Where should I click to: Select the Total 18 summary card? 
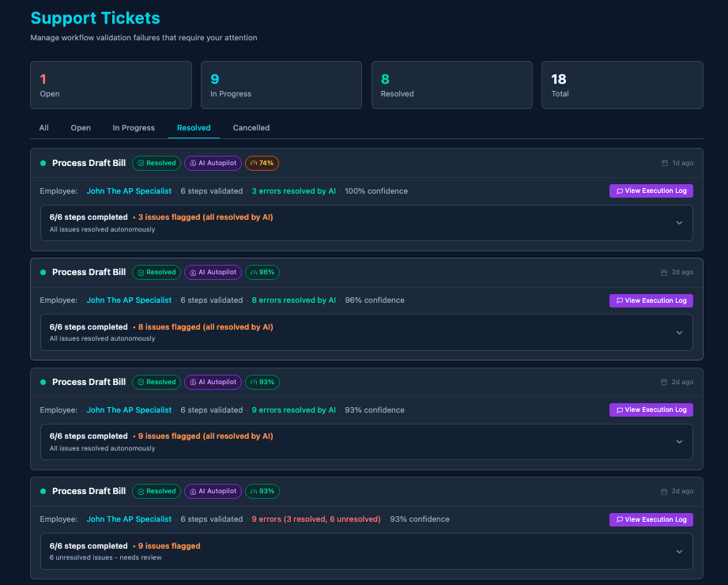621,85
